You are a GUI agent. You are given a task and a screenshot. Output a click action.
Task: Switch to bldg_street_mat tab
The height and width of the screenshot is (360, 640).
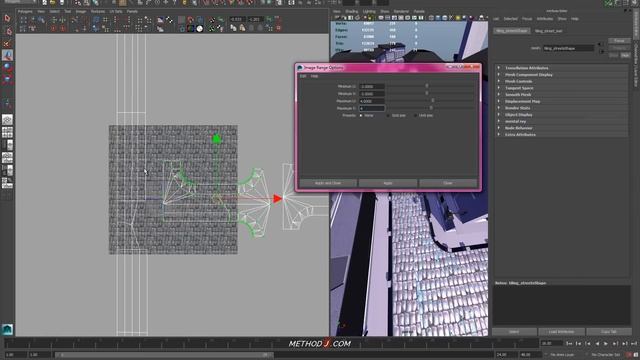click(549, 31)
